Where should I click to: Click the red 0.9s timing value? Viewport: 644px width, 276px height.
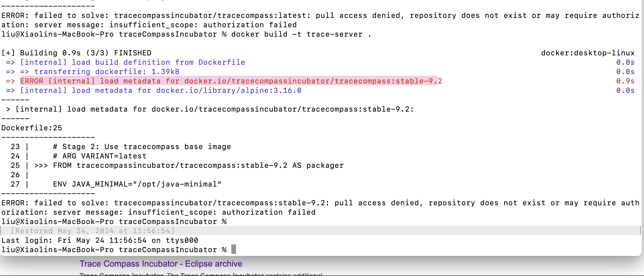(625, 81)
